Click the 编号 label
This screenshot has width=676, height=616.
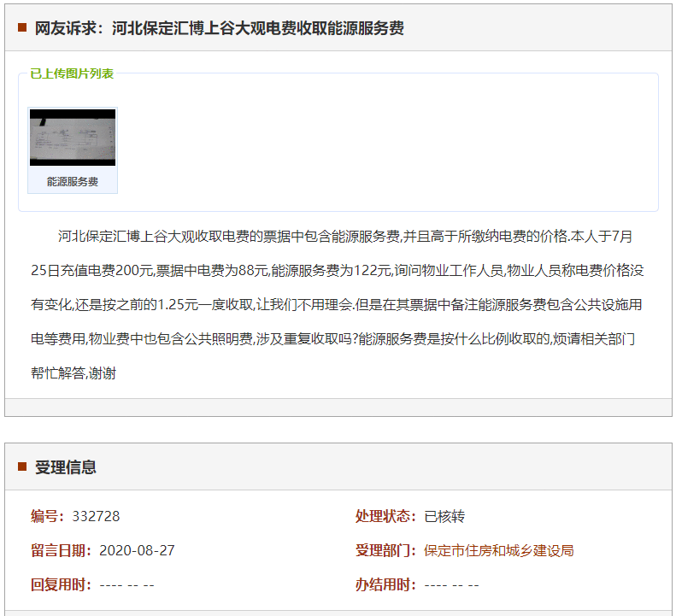47,516
